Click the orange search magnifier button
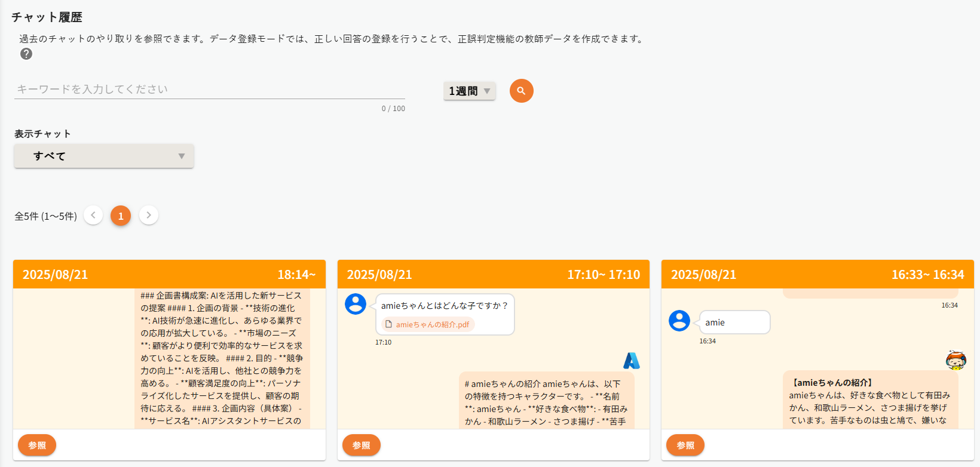Image resolution: width=980 pixels, height=467 pixels. click(521, 91)
